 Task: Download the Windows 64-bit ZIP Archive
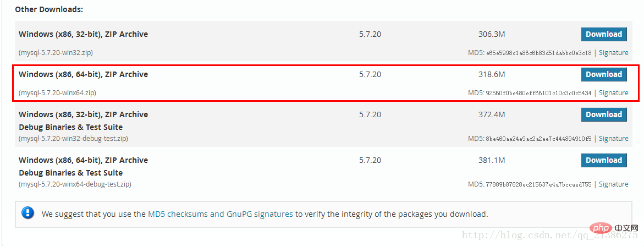pos(603,74)
